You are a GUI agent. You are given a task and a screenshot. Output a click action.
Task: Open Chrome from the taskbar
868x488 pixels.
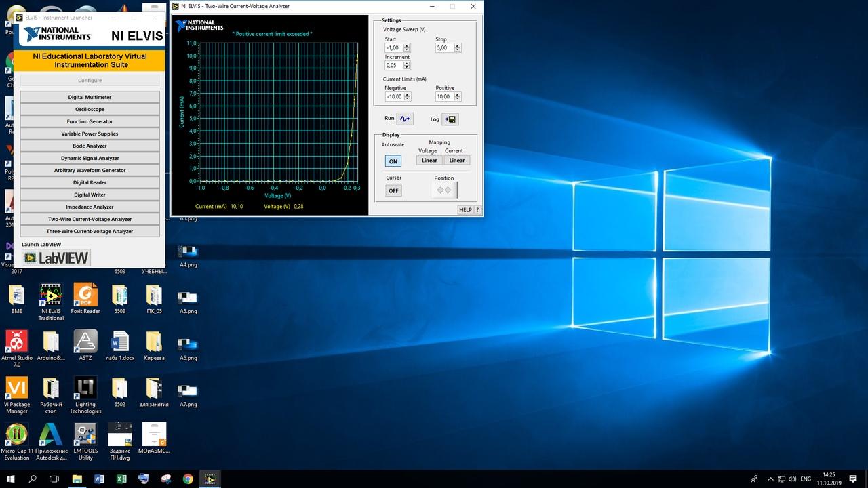(188, 479)
